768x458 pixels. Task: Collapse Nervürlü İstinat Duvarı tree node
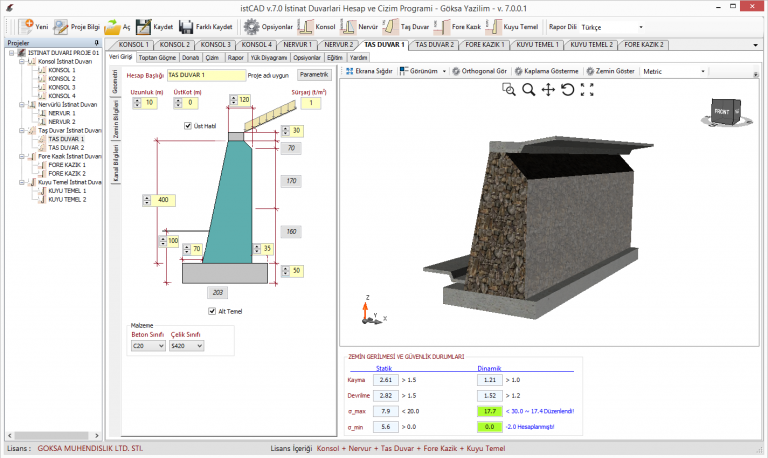tap(22, 104)
